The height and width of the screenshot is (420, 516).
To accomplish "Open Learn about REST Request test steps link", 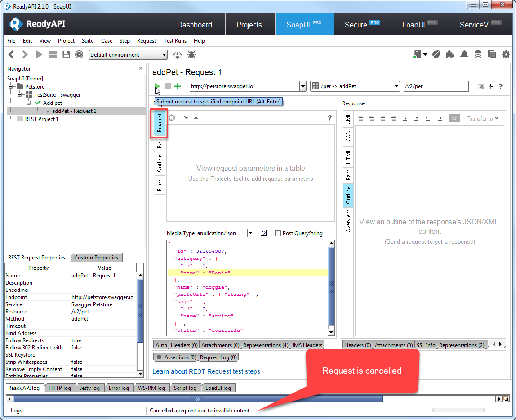I will [206, 371].
